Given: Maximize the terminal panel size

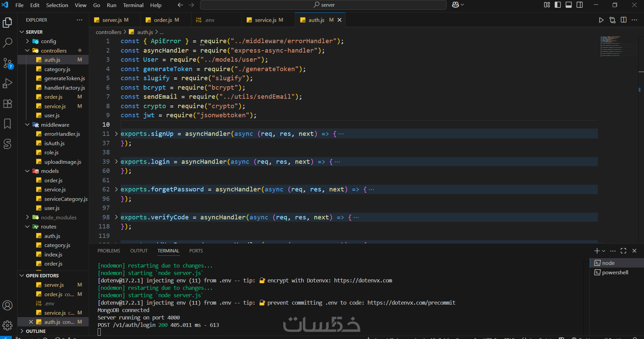Looking at the screenshot, I should [x=623, y=251].
